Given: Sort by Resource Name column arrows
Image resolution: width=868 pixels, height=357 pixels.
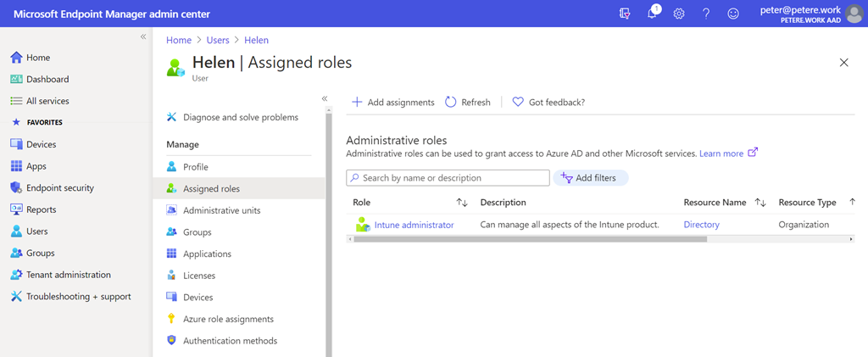Looking at the screenshot, I should tap(760, 203).
